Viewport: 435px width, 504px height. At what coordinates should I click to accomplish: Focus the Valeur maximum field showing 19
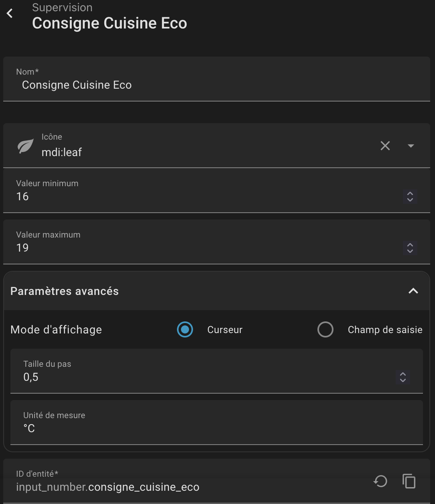pos(201,248)
